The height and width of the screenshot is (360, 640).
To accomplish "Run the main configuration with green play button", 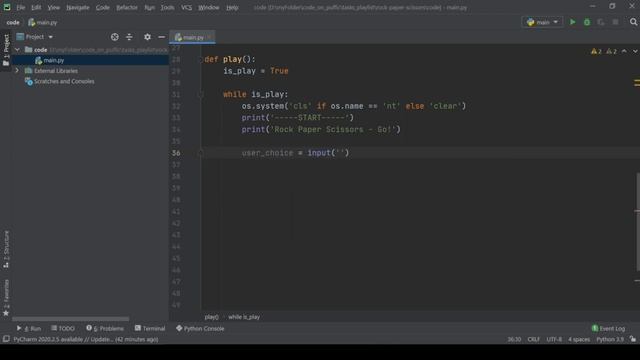I will [572, 22].
